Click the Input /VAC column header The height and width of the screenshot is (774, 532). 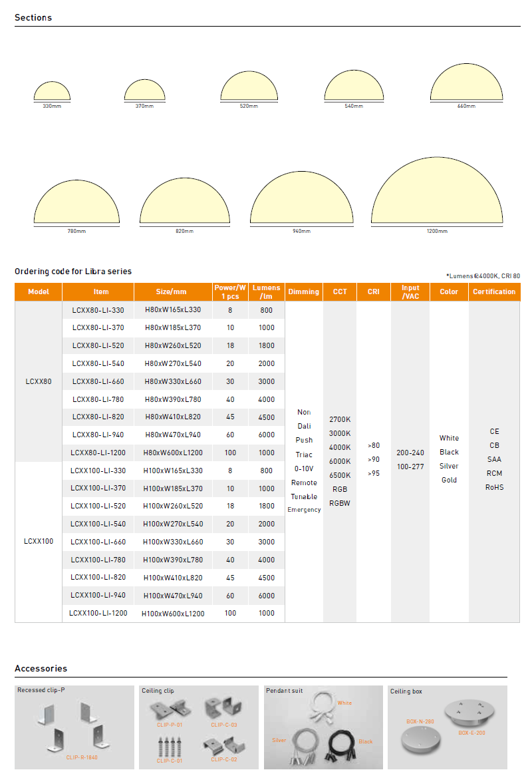pyautogui.click(x=410, y=291)
